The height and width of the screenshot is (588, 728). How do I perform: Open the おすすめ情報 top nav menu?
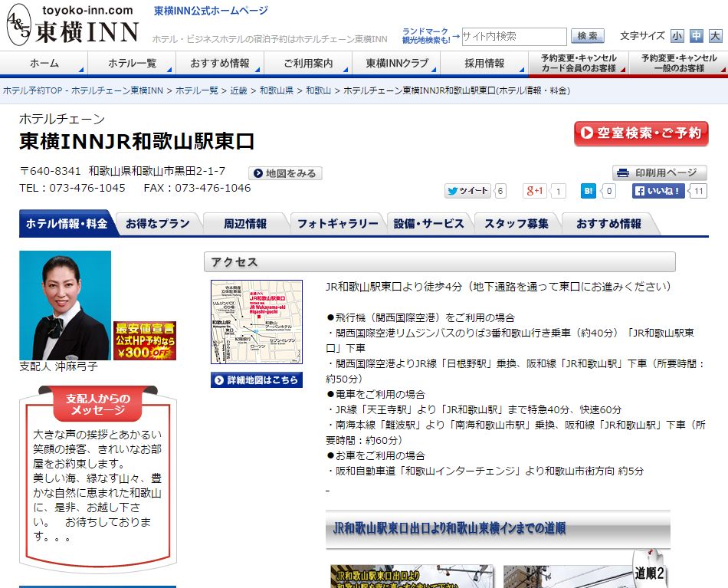[x=220, y=63]
